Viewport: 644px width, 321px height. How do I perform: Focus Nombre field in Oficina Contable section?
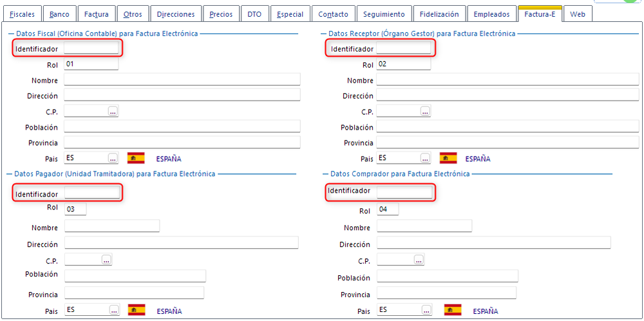tap(182, 79)
